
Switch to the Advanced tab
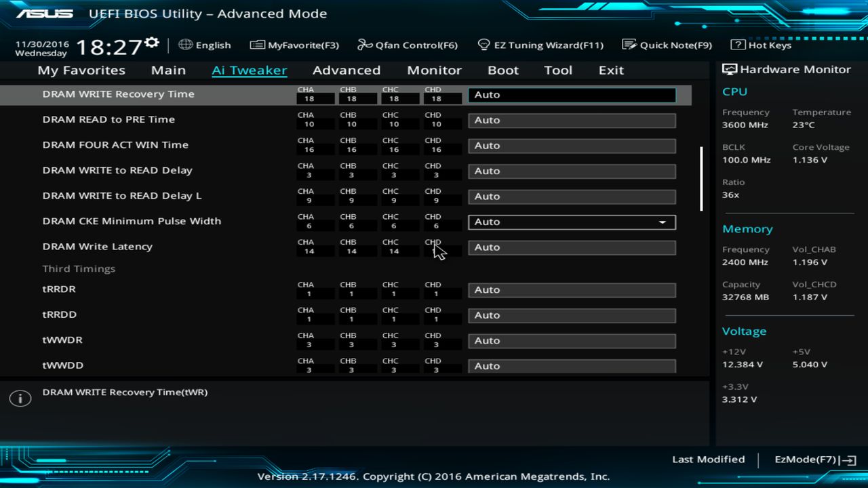coord(347,70)
